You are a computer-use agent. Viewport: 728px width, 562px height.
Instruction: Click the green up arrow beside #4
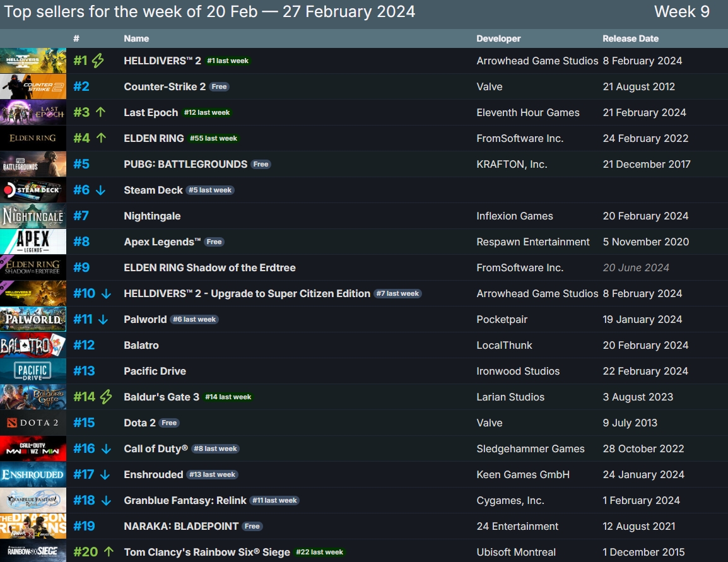[x=101, y=138]
